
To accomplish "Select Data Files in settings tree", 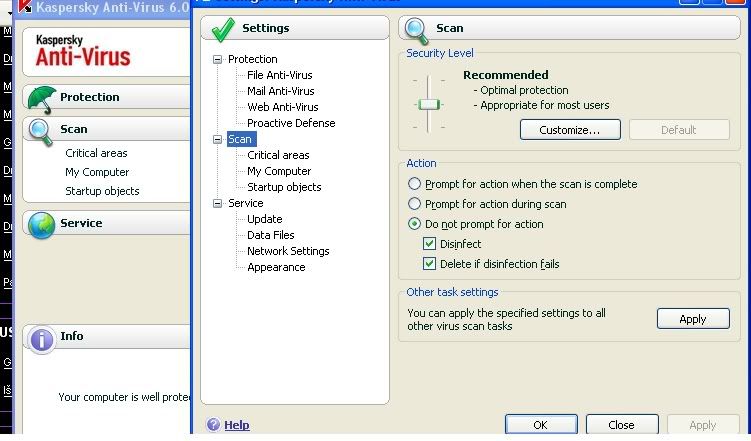I will (271, 235).
